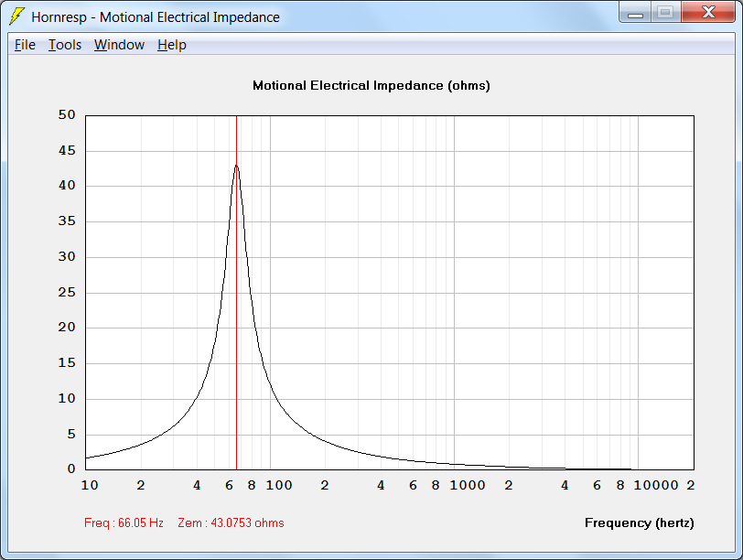Click the 'Freq : 66.05 Hz' readout
Image resolution: width=743 pixels, height=560 pixels.
click(x=124, y=523)
